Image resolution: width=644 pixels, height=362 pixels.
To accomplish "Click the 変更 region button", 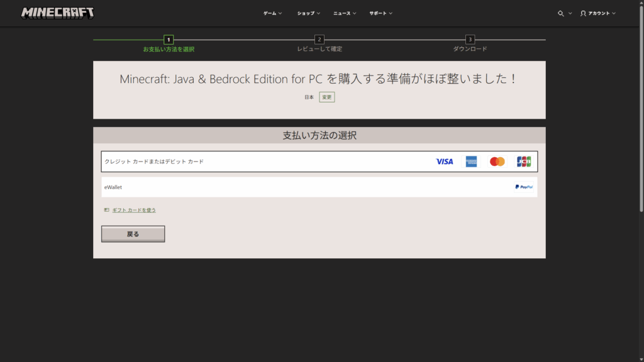I will coord(327,97).
